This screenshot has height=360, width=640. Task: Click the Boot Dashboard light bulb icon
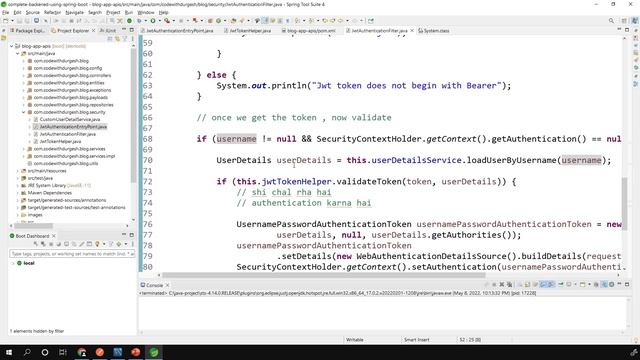pos(97,244)
